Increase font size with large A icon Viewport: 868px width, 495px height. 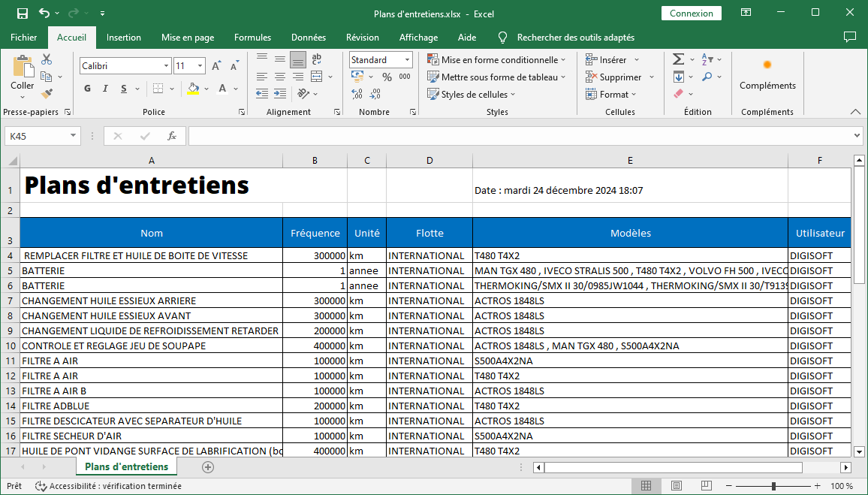[x=216, y=66]
